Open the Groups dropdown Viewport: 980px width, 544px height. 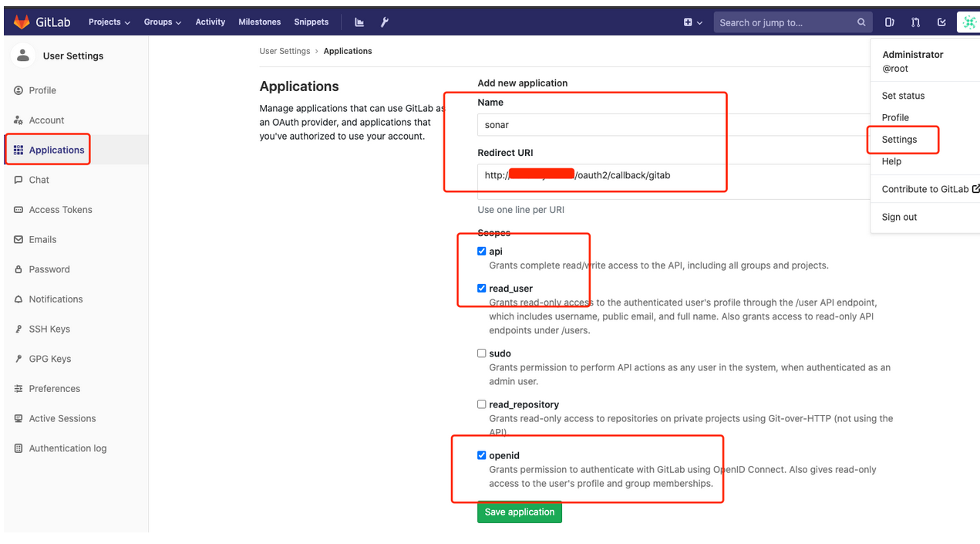coord(162,22)
